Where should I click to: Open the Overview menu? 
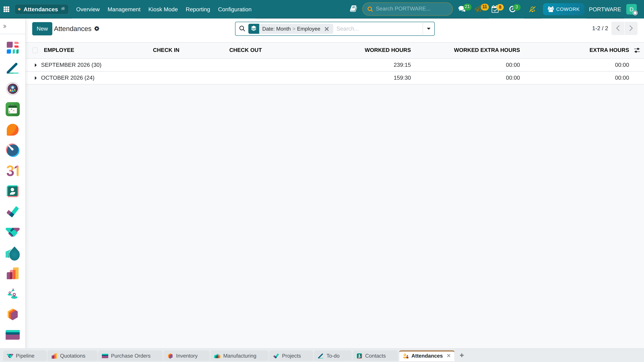pyautogui.click(x=88, y=9)
